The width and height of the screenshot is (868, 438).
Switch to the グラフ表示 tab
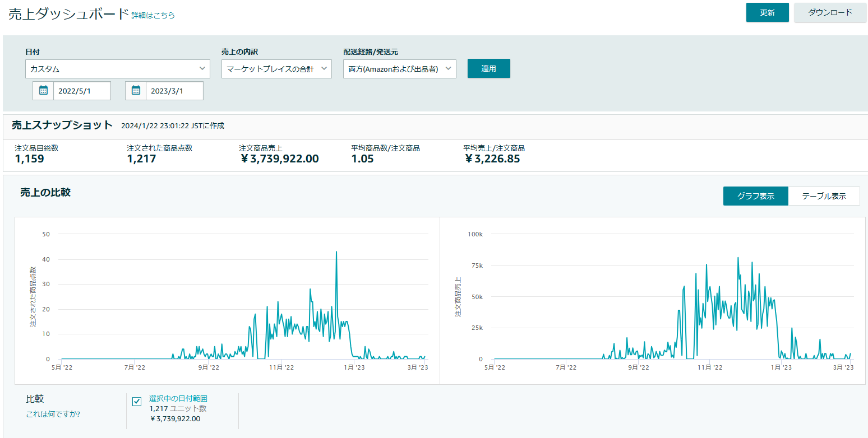[x=756, y=196]
